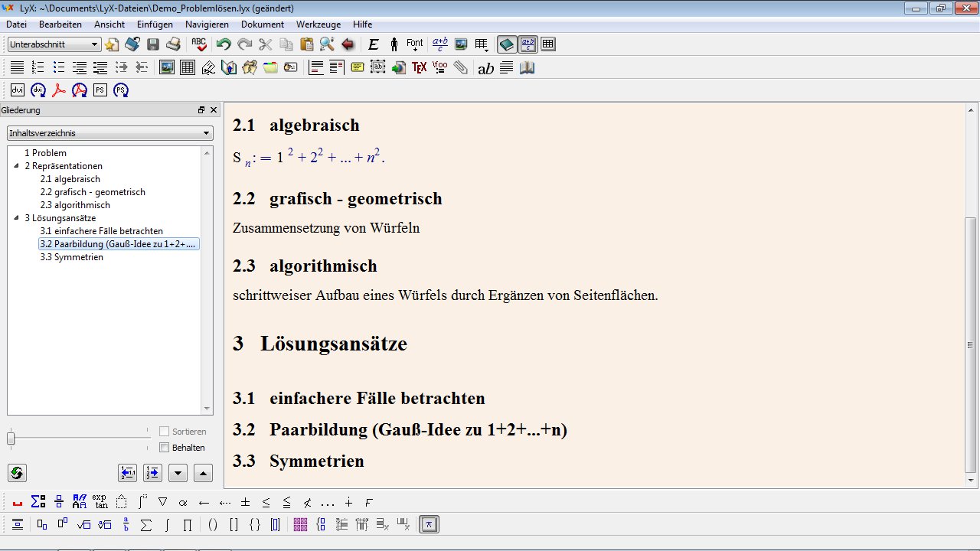The width and height of the screenshot is (980, 551).
Task: Click the undo arrow icon
Action: pyautogui.click(x=223, y=44)
